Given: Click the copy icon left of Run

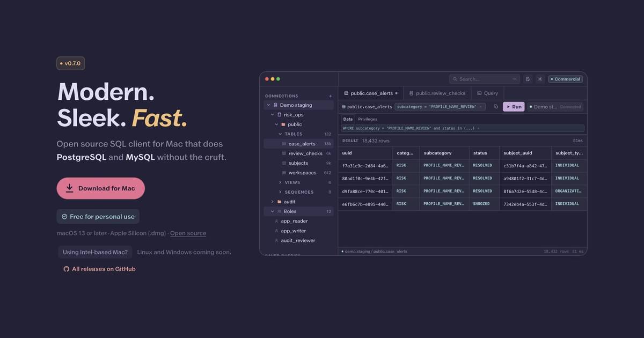Looking at the screenshot, I should pos(496,107).
